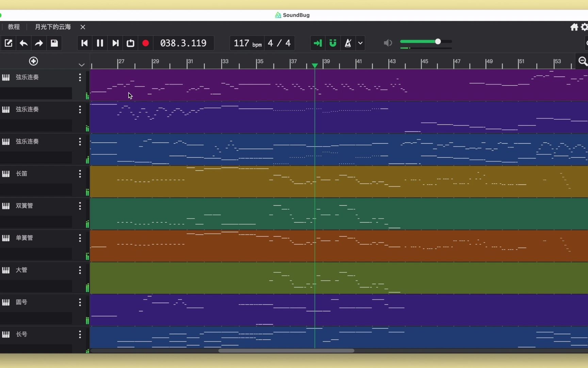
Task: Click piano icon of first 弦乐连奏 track
Action: pos(6,77)
